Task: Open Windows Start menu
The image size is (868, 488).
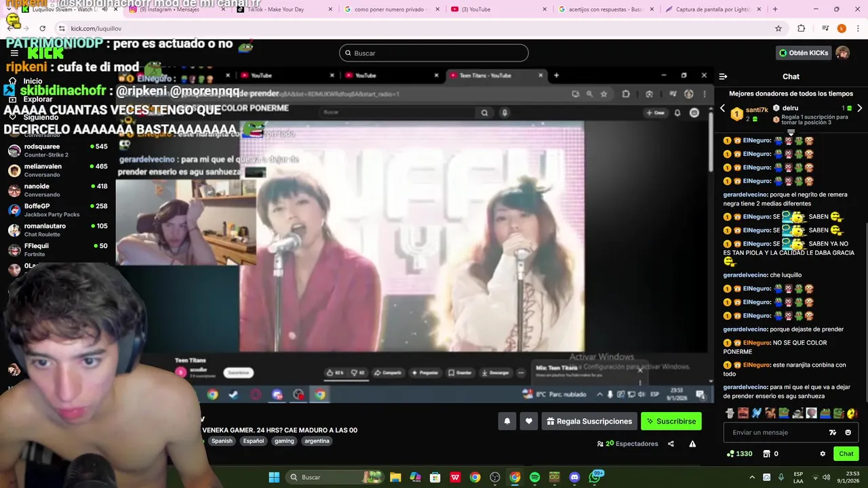Action: (x=274, y=477)
